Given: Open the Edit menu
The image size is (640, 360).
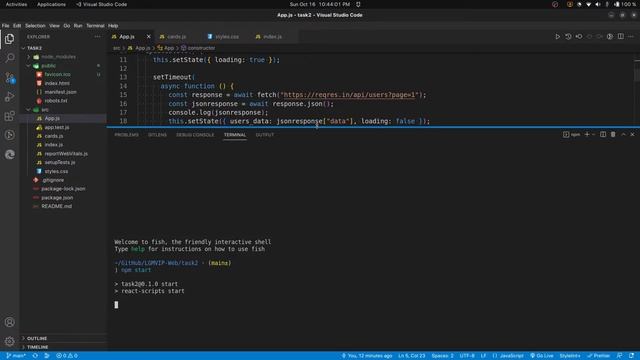Looking at the screenshot, I should pyautogui.click(x=17, y=26).
